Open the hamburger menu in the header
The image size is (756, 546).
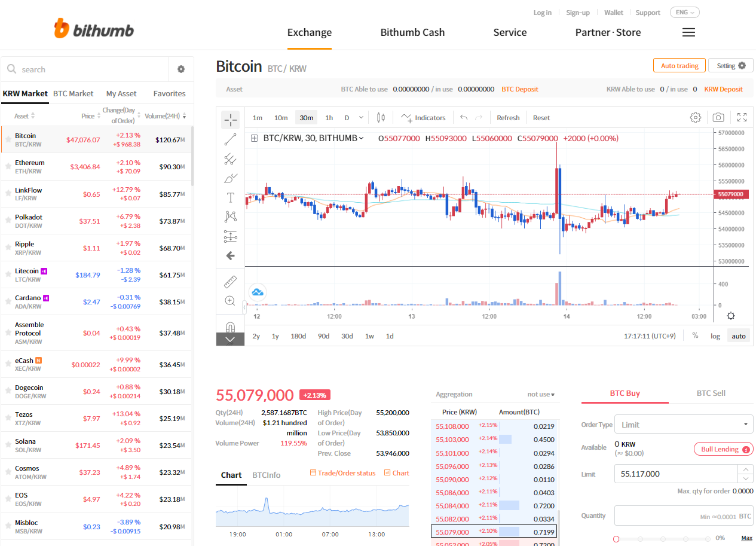[688, 32]
